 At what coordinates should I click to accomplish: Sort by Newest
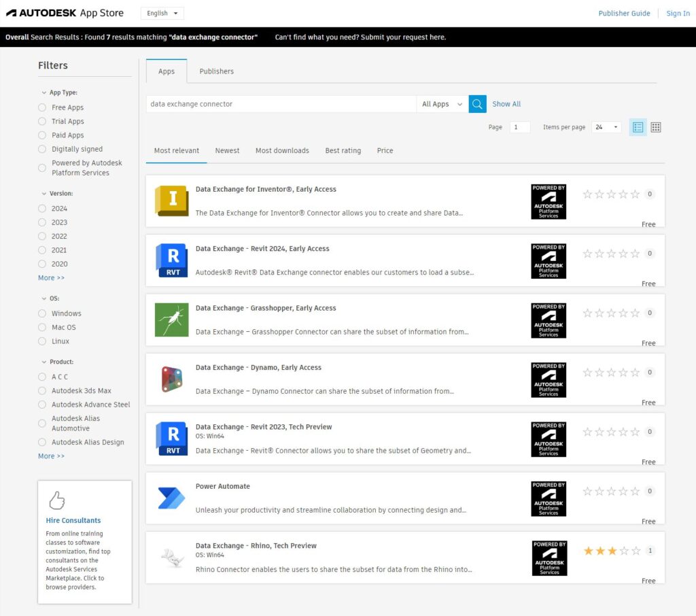(227, 150)
